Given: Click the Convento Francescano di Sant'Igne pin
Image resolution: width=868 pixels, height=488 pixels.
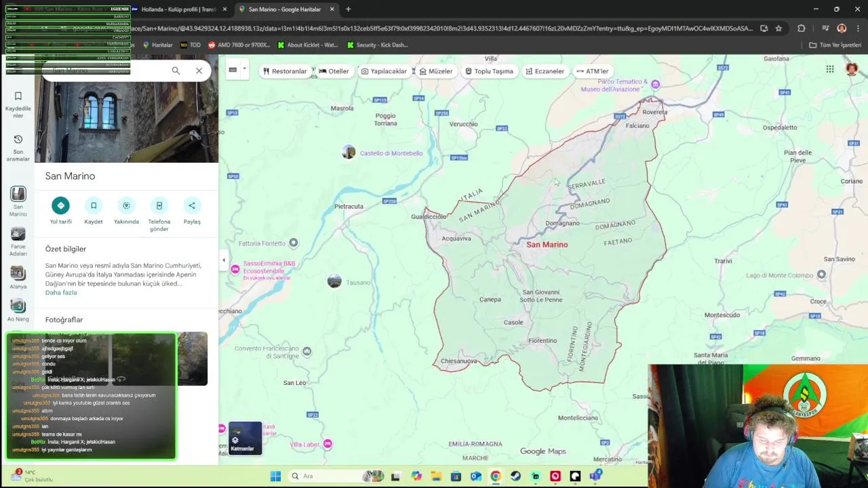Looking at the screenshot, I should 307,351.
